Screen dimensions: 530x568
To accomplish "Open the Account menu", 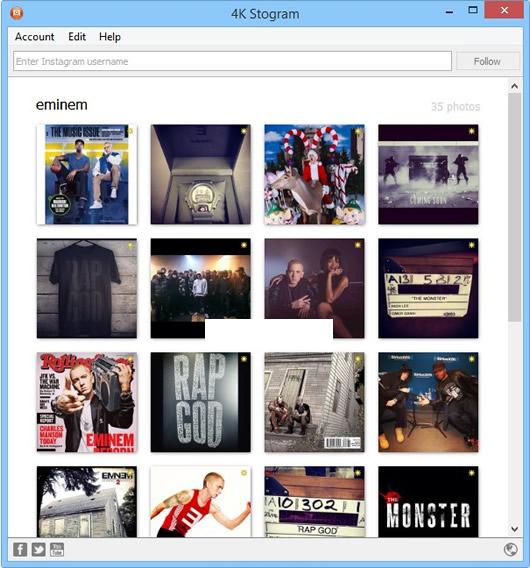I will (34, 37).
